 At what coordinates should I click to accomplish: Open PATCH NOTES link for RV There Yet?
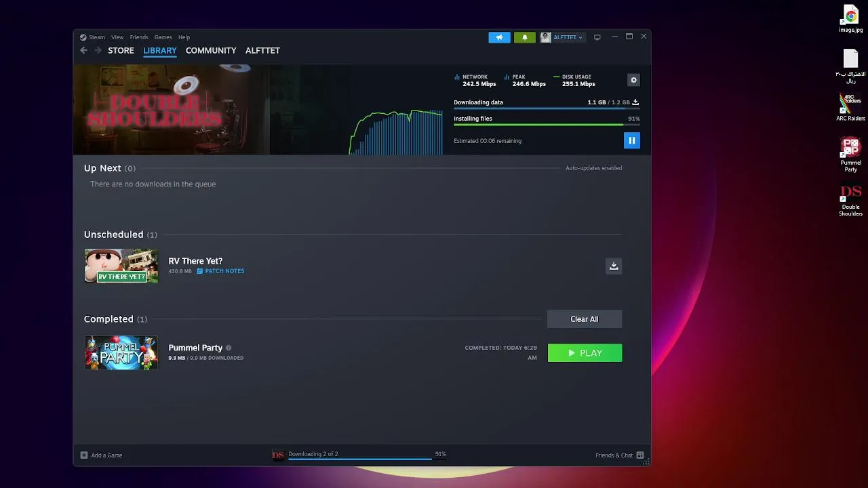coord(224,271)
